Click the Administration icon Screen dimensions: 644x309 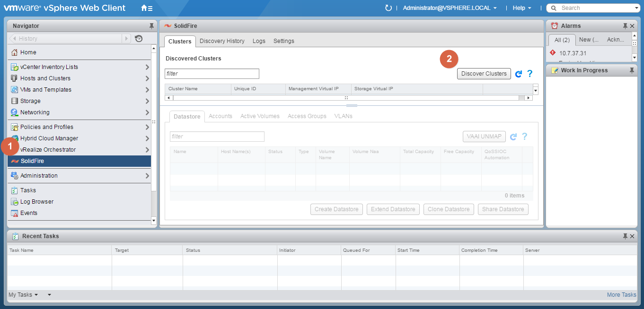pos(14,176)
